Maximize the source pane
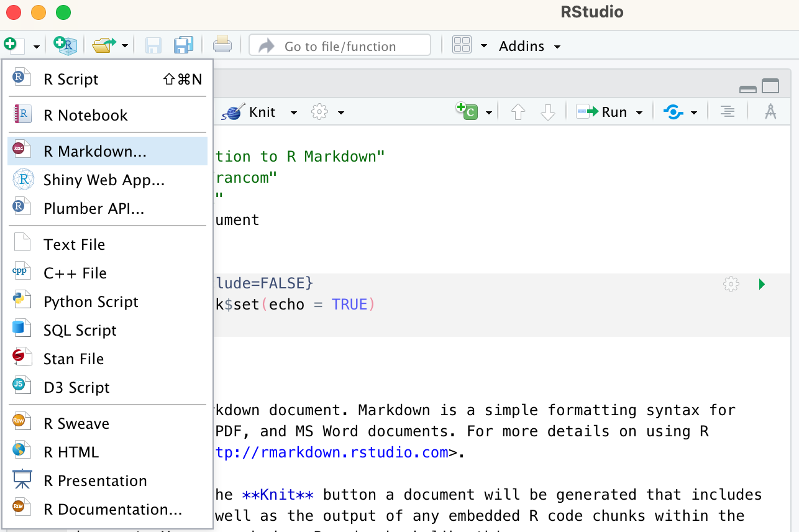Screen dimensions: 799x532 (x=770, y=86)
